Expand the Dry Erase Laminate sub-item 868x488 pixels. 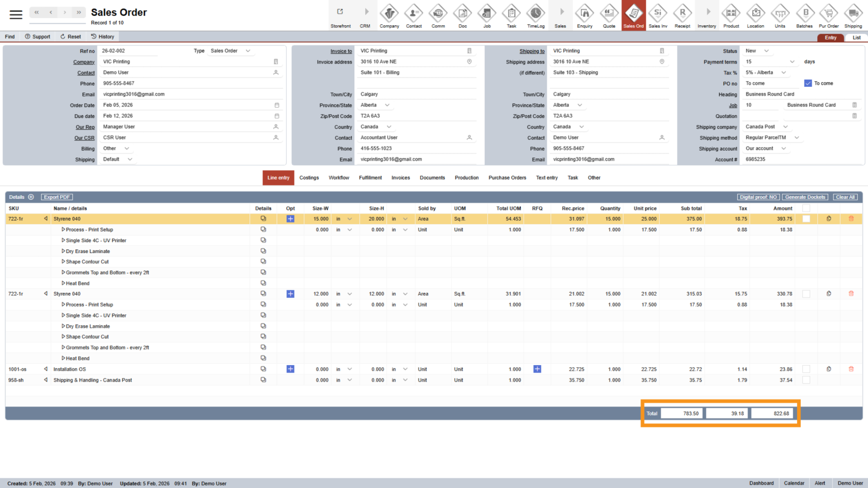tap(64, 251)
